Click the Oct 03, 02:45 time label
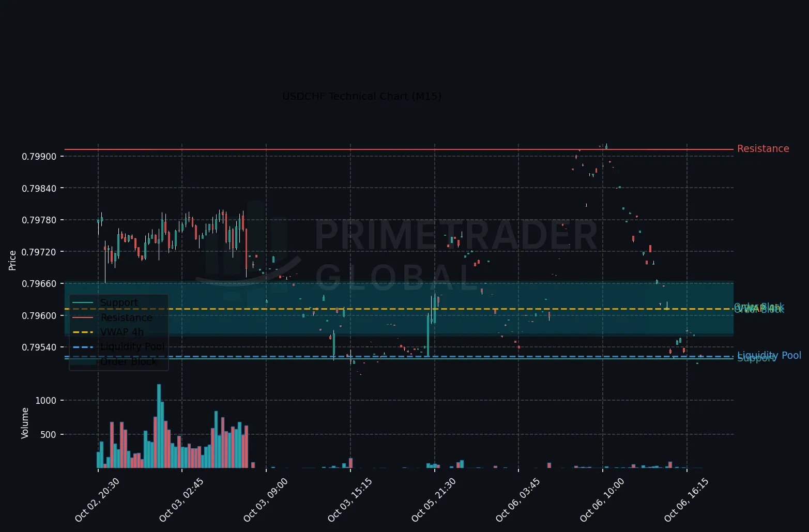Viewport: 809px width, 532px height. [181, 500]
